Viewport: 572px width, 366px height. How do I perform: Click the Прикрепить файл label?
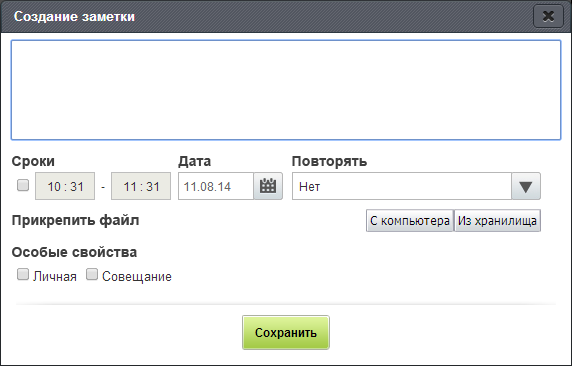(x=76, y=220)
